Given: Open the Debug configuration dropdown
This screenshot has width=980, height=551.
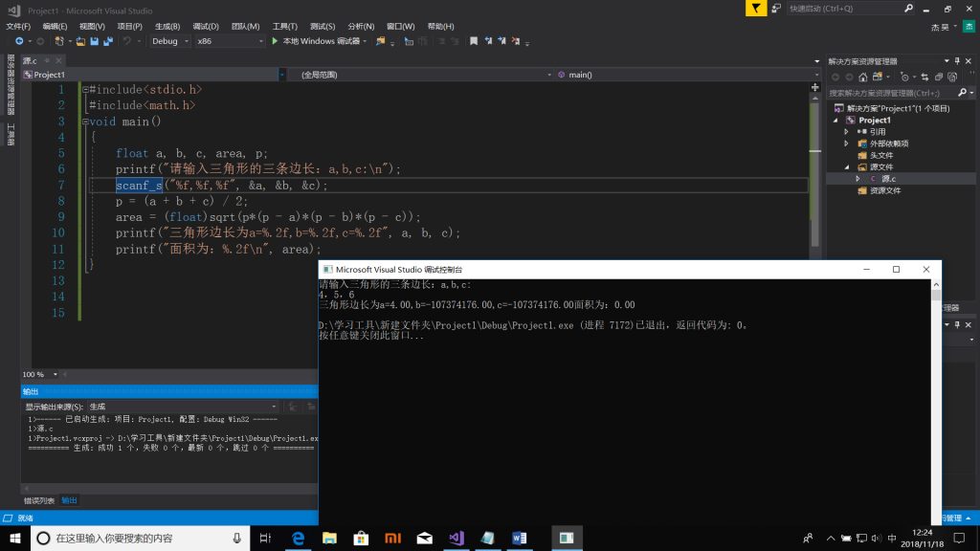Looking at the screenshot, I should [170, 41].
